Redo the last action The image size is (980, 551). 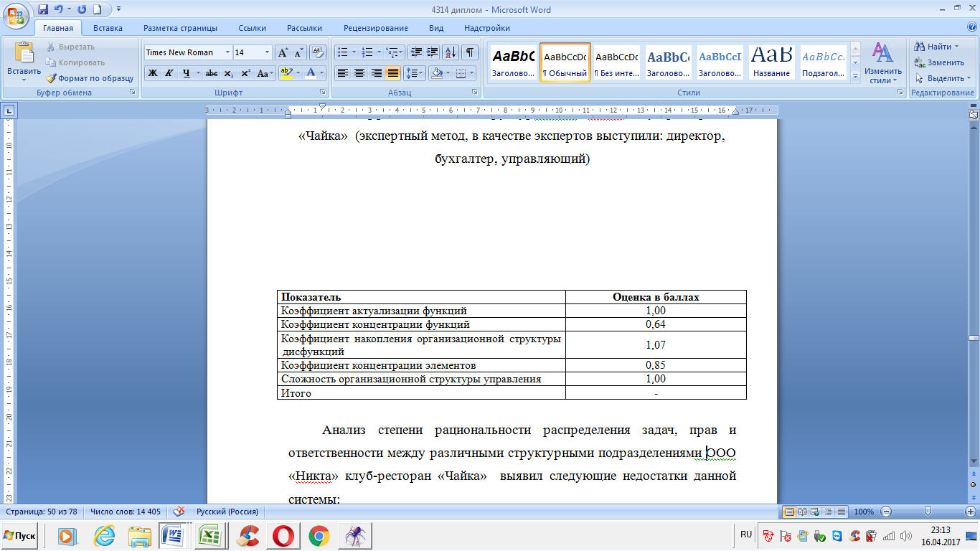click(81, 9)
